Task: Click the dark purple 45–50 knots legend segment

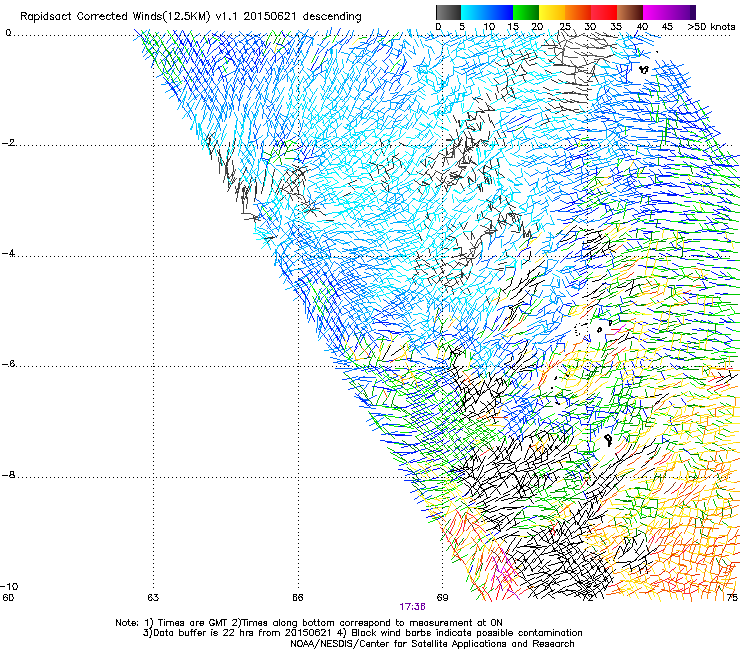Action: coord(682,12)
